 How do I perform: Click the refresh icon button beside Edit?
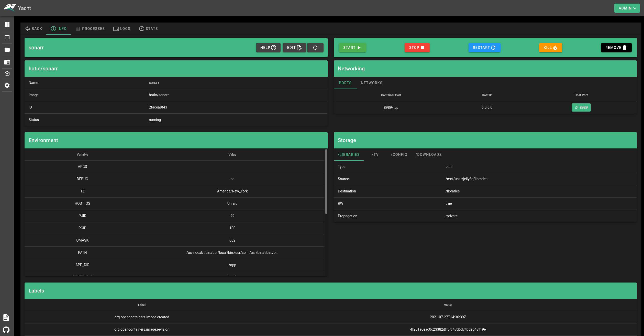click(315, 48)
